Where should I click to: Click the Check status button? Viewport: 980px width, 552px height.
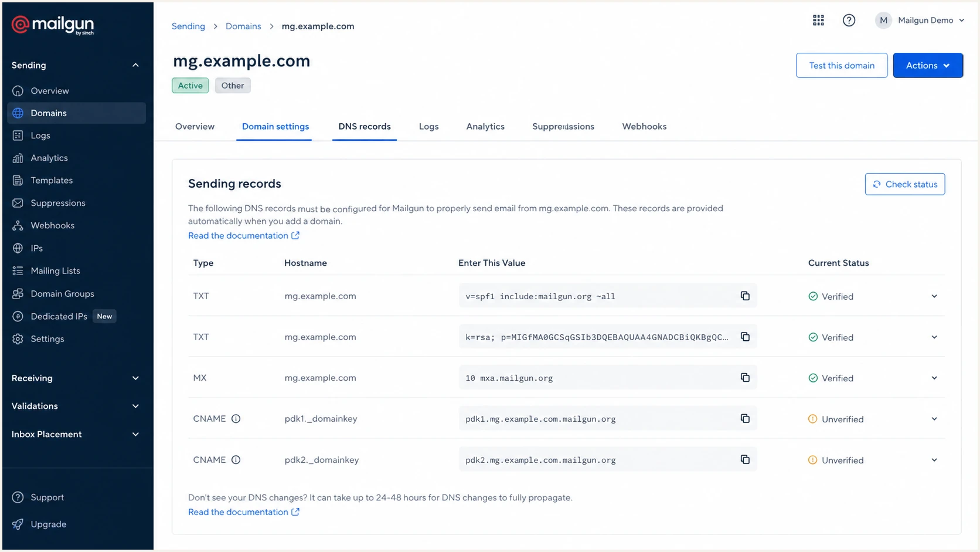tap(905, 184)
